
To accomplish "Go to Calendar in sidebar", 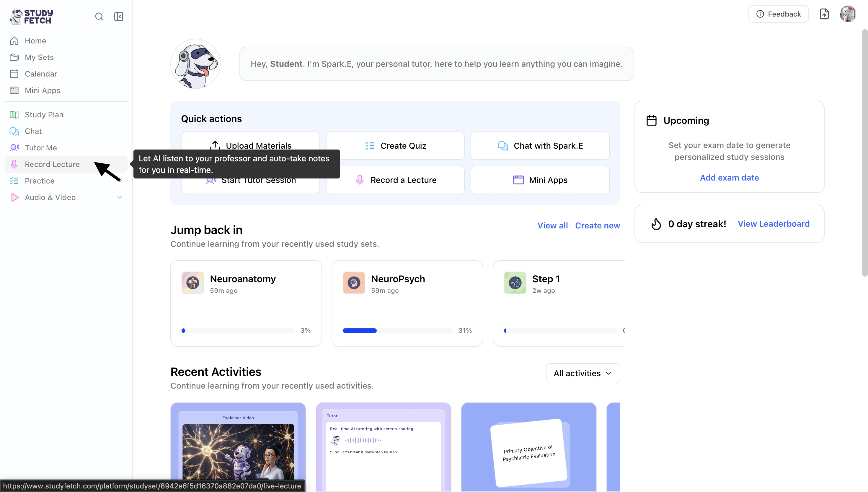I will coord(41,74).
